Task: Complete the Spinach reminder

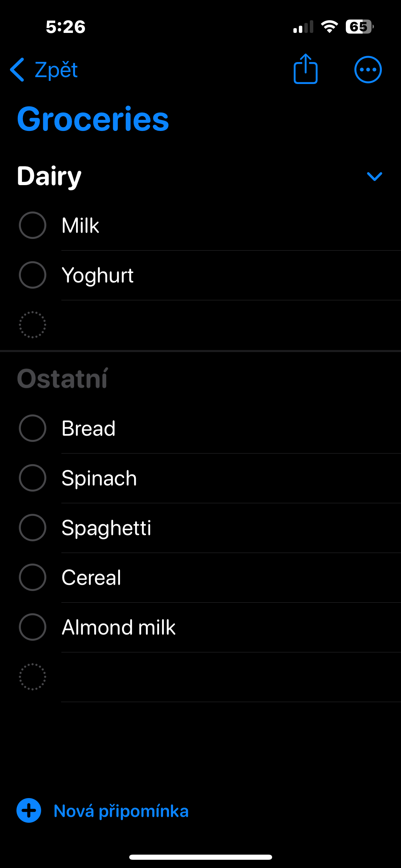Action: (33, 478)
